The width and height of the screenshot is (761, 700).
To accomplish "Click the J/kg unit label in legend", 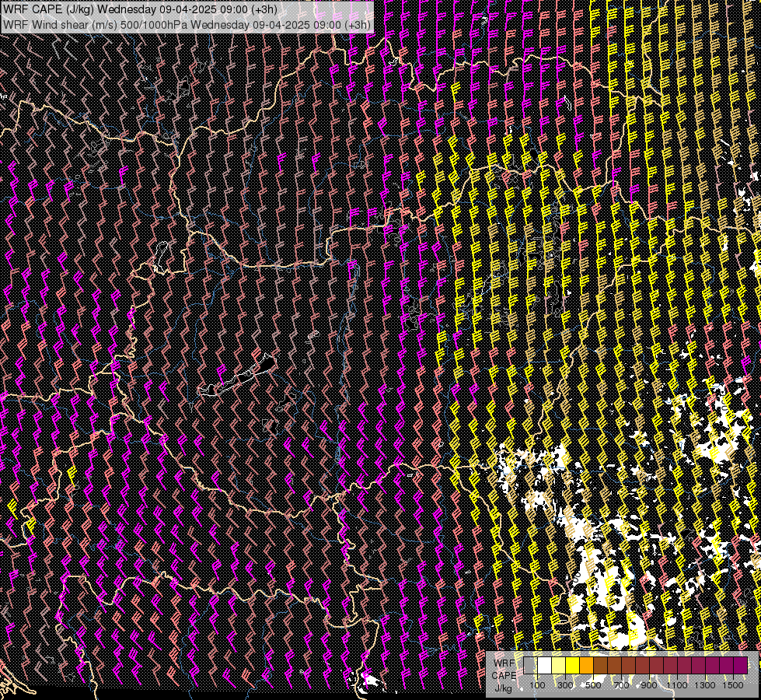I will point(503,688).
